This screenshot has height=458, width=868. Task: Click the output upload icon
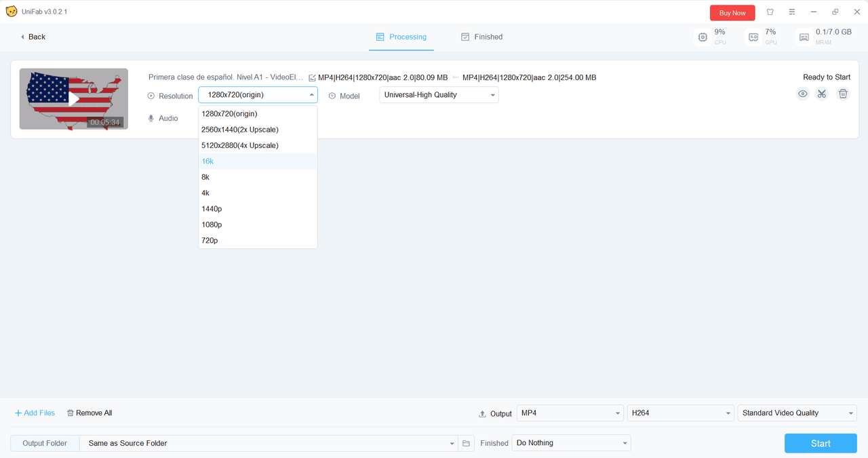pos(483,413)
